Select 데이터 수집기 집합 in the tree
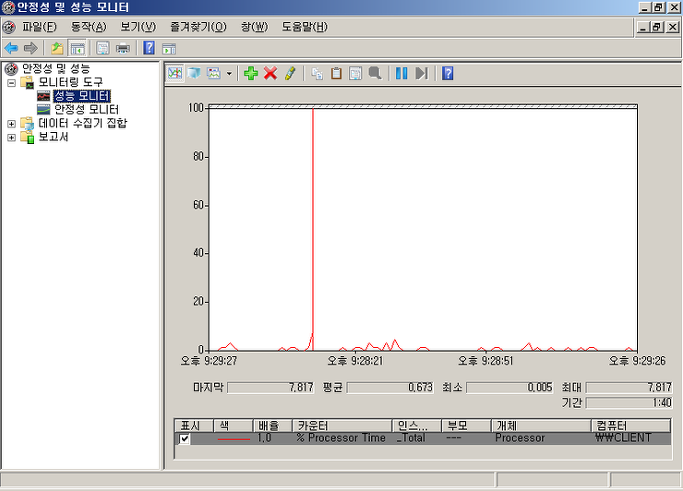Screen dimensions: 683x491 pos(83,123)
